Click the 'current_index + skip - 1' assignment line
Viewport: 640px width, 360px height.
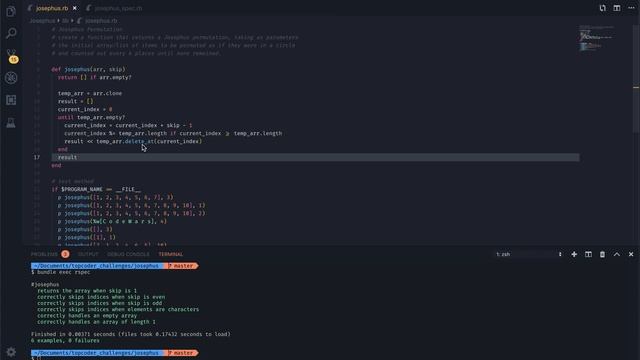pyautogui.click(x=128, y=125)
